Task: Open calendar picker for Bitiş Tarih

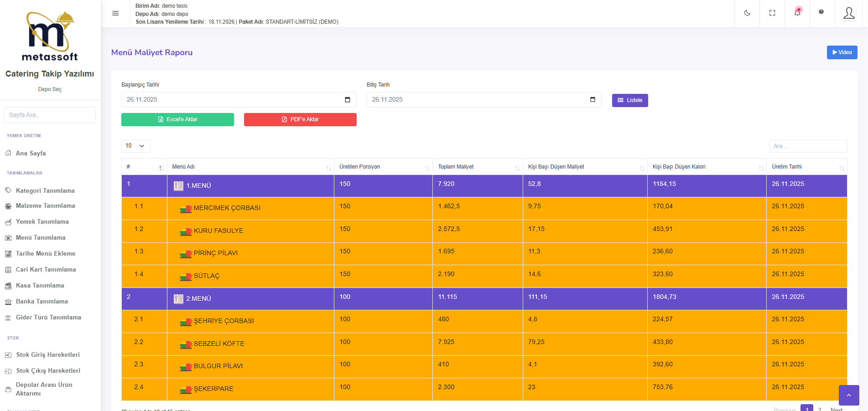Action: coord(593,100)
